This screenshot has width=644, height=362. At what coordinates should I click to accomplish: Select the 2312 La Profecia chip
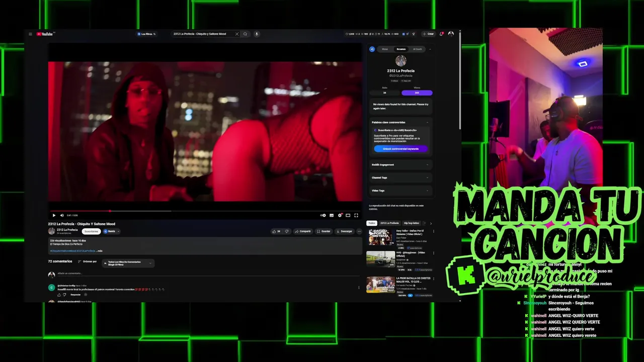pos(389,223)
